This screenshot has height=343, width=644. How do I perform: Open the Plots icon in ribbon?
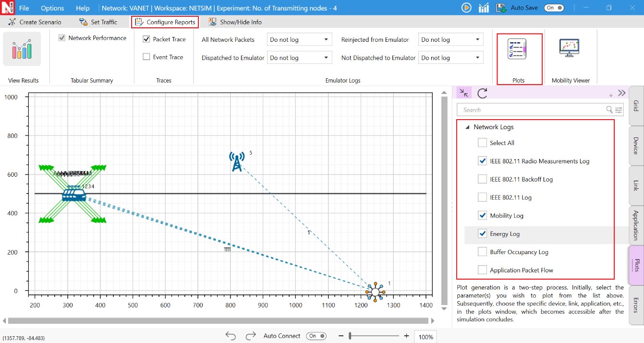(x=517, y=49)
